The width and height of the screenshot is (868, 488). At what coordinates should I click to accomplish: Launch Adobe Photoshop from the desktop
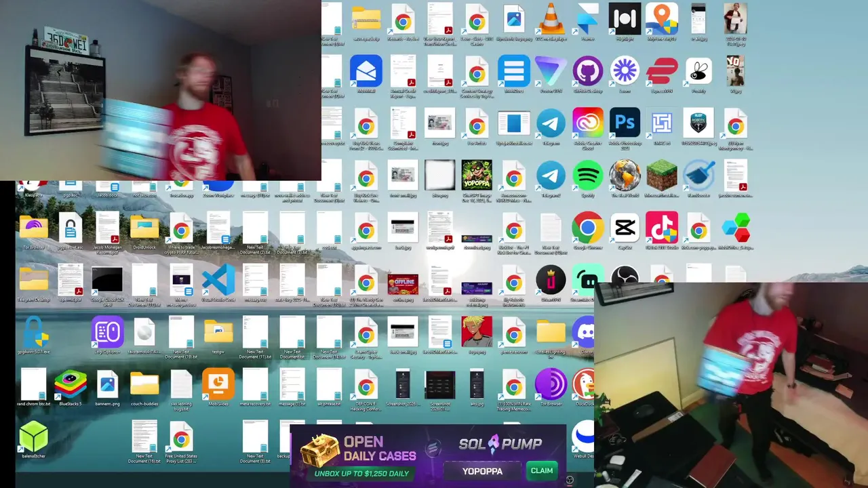tap(625, 123)
